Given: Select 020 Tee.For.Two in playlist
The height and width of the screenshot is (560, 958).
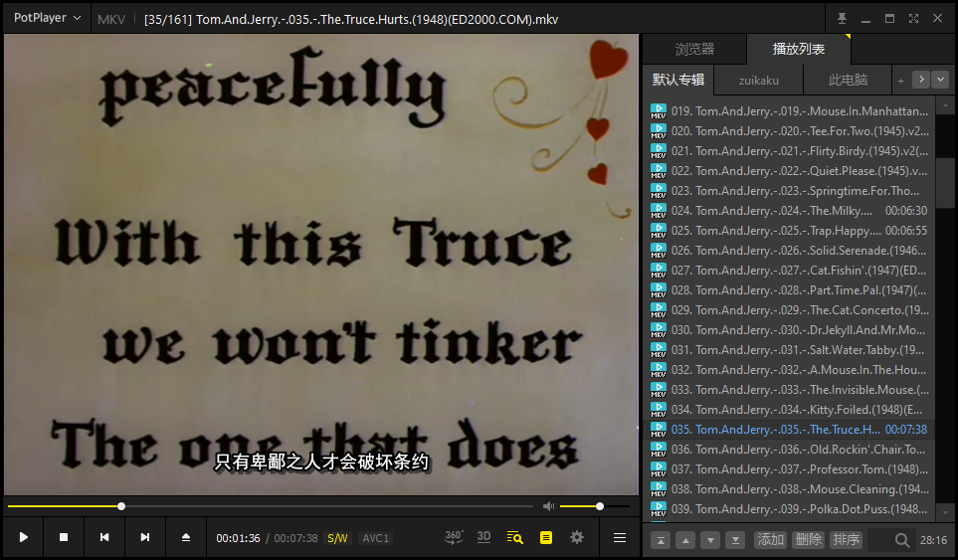Looking at the screenshot, I should 789,131.
